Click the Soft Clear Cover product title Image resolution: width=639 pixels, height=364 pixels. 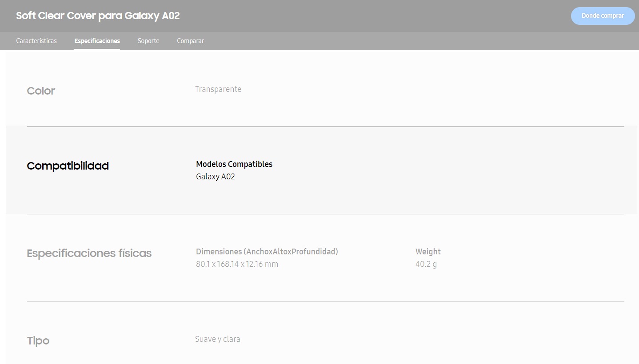click(98, 16)
